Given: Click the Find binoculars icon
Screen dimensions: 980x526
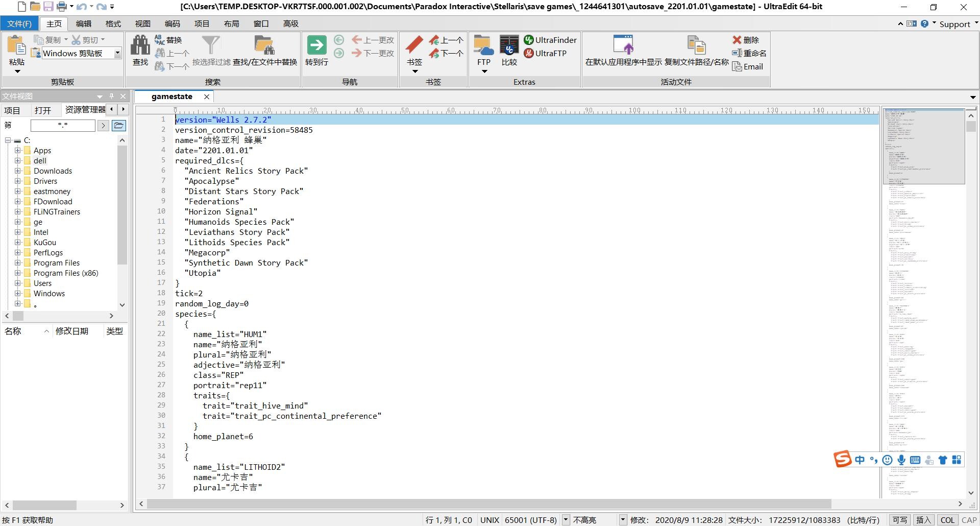Looking at the screenshot, I should click(140, 46).
